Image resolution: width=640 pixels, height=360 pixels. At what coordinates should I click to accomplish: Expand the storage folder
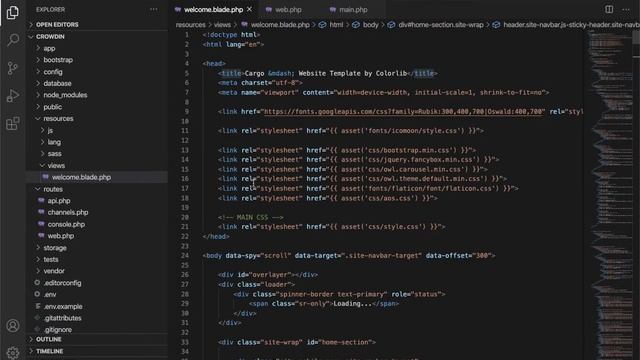[x=55, y=248]
